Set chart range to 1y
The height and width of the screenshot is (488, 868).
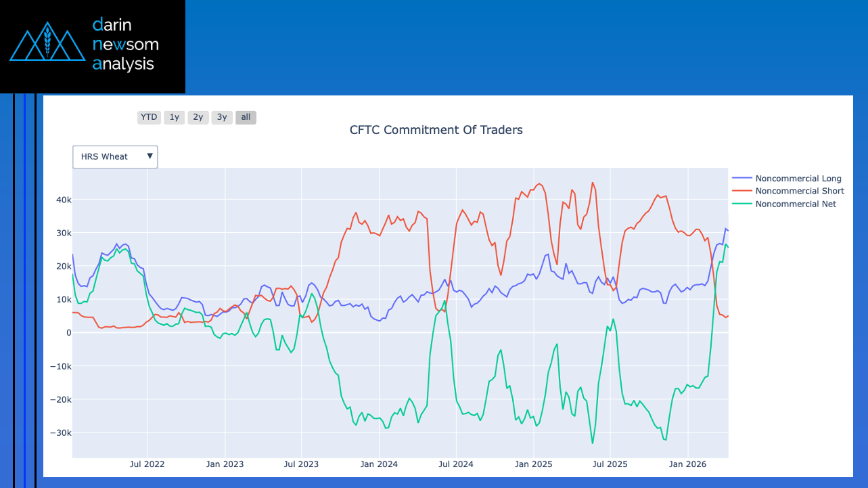174,117
